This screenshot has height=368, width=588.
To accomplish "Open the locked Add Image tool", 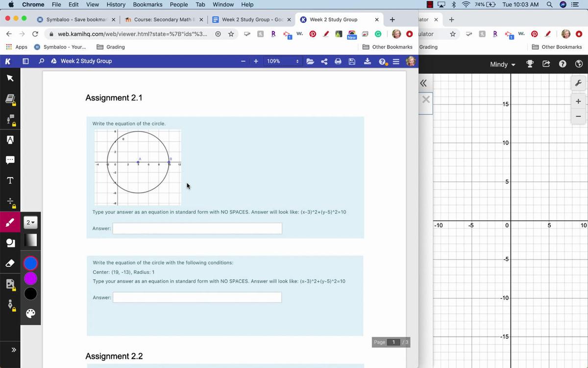I will point(10,285).
